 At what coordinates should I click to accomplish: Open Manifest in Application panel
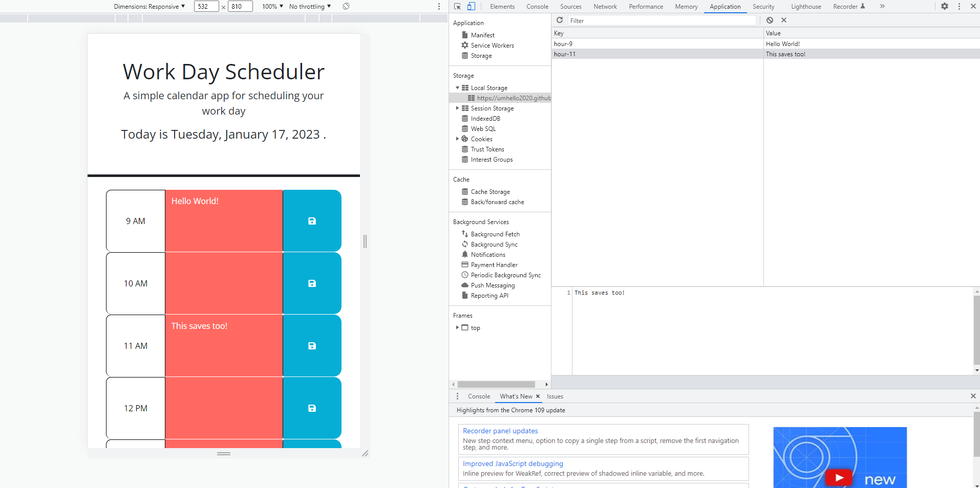(482, 35)
